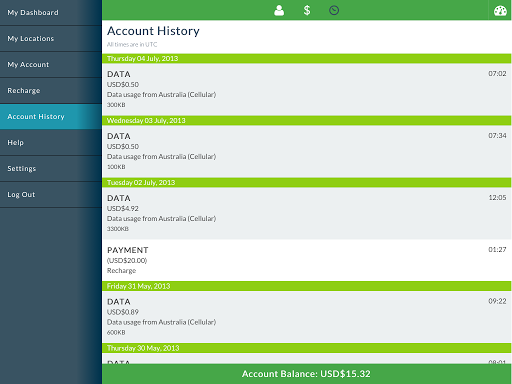Open the PAYMENT Recharge entry of USD$20.00
Image resolution: width=512 pixels, height=384 pixels.
pos(307,260)
